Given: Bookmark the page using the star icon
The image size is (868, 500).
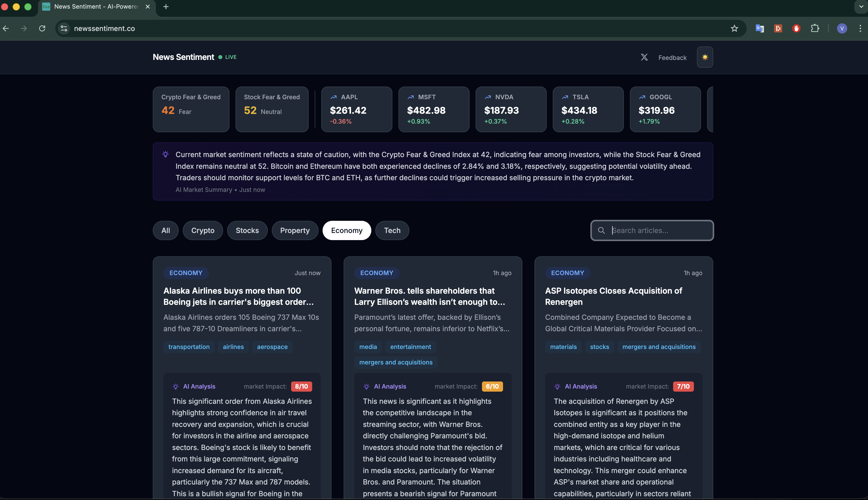Looking at the screenshot, I should click(x=735, y=28).
